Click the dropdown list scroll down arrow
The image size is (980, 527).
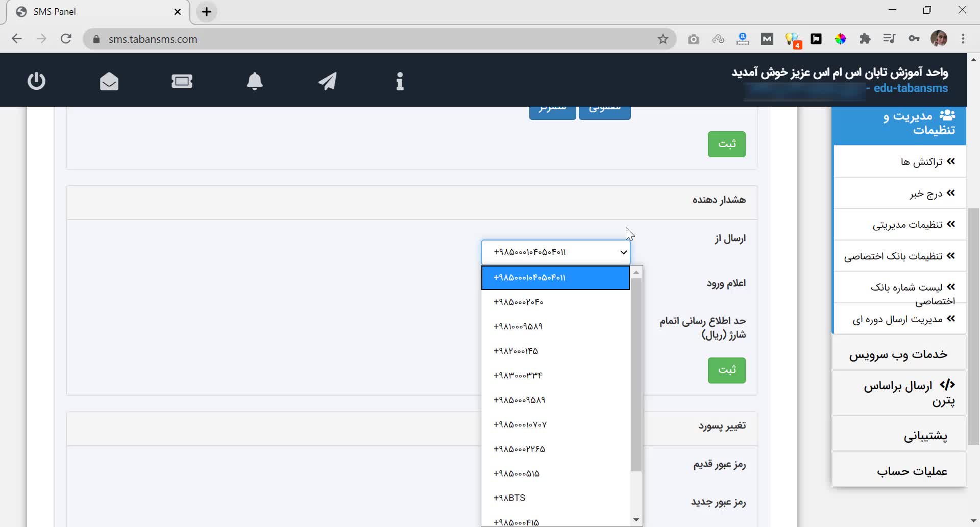636,520
